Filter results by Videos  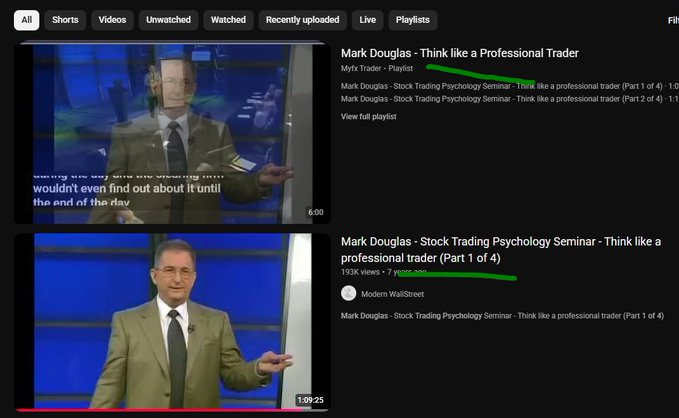[x=112, y=20]
